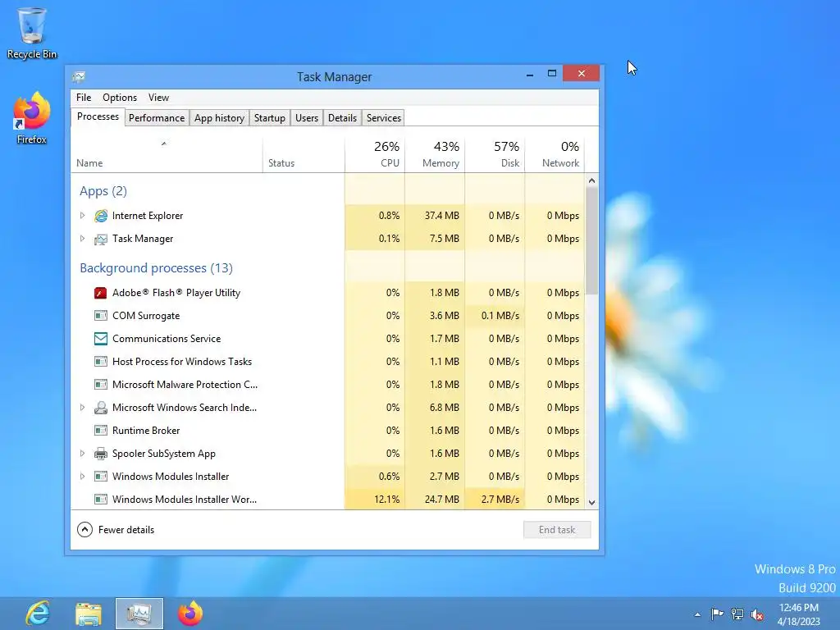The height and width of the screenshot is (630, 840).
Task: Click the Fewer details label
Action: [x=126, y=530]
